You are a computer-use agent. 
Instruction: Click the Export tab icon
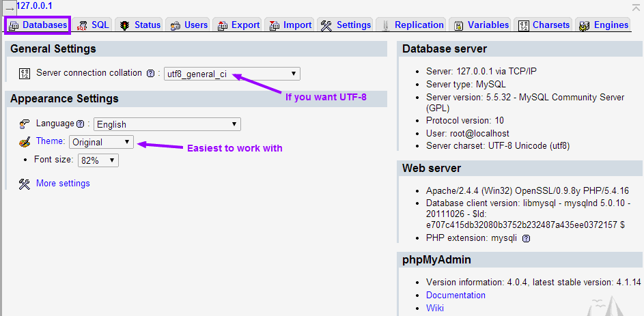223,26
